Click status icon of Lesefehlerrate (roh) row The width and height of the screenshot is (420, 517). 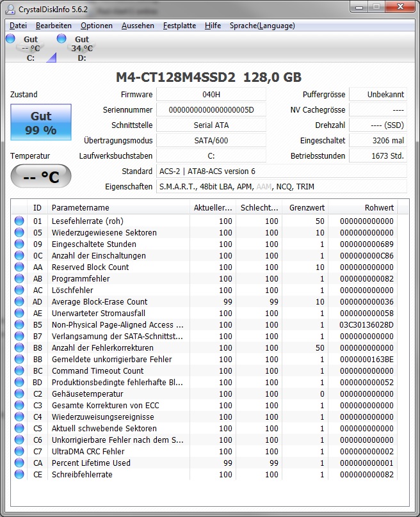19,221
